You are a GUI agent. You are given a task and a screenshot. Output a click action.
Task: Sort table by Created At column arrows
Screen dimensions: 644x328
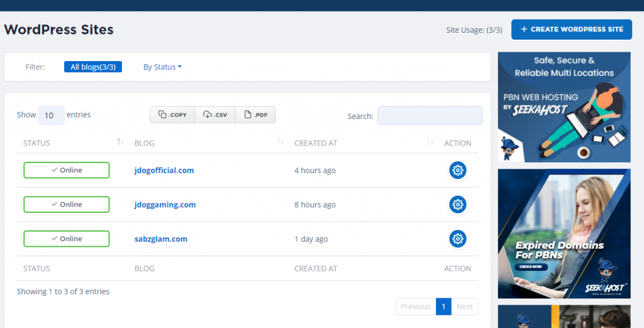(430, 142)
